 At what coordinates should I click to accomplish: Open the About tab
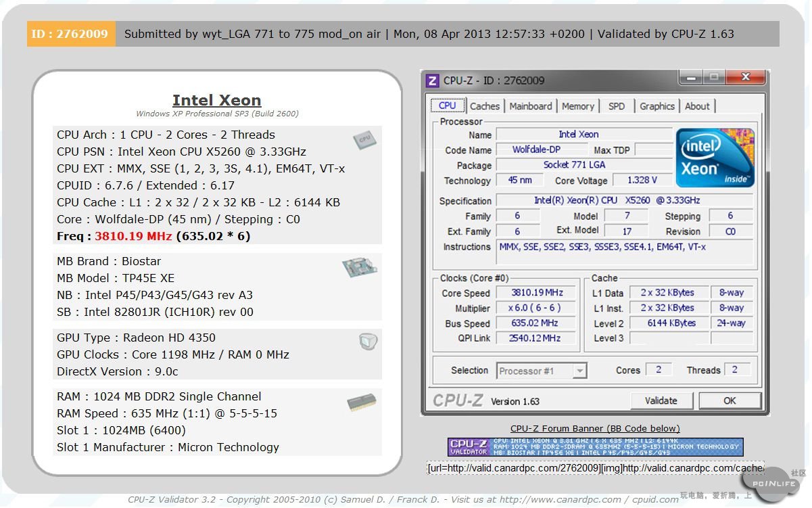pyautogui.click(x=697, y=106)
